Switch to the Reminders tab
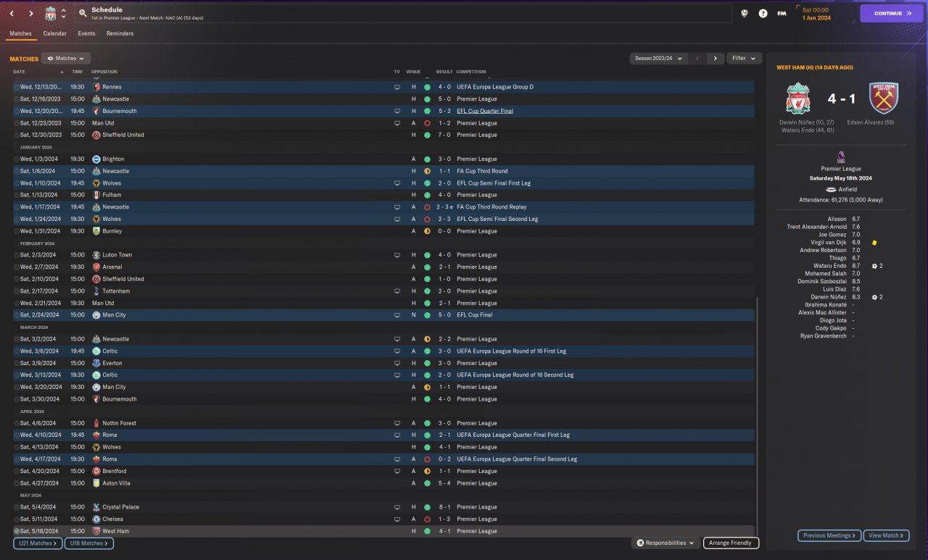 point(120,34)
